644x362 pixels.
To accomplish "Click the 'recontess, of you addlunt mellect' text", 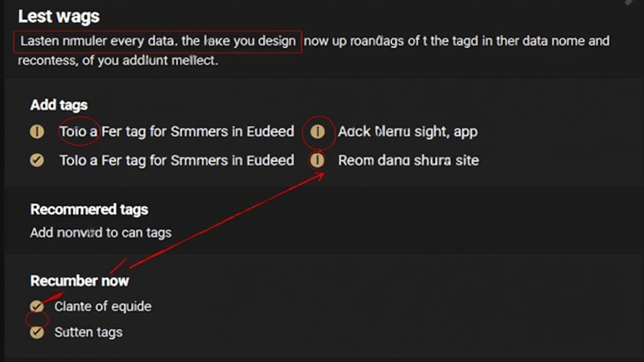I will (118, 61).
